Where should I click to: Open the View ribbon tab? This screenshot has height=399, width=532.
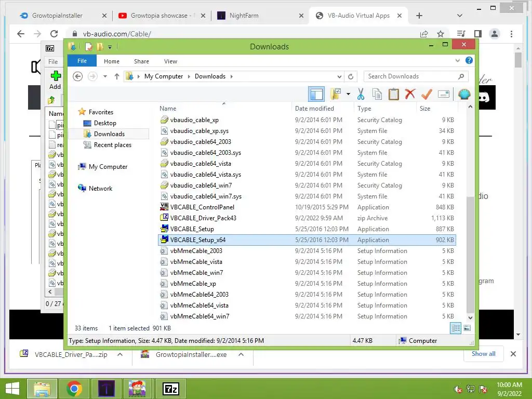tap(170, 61)
